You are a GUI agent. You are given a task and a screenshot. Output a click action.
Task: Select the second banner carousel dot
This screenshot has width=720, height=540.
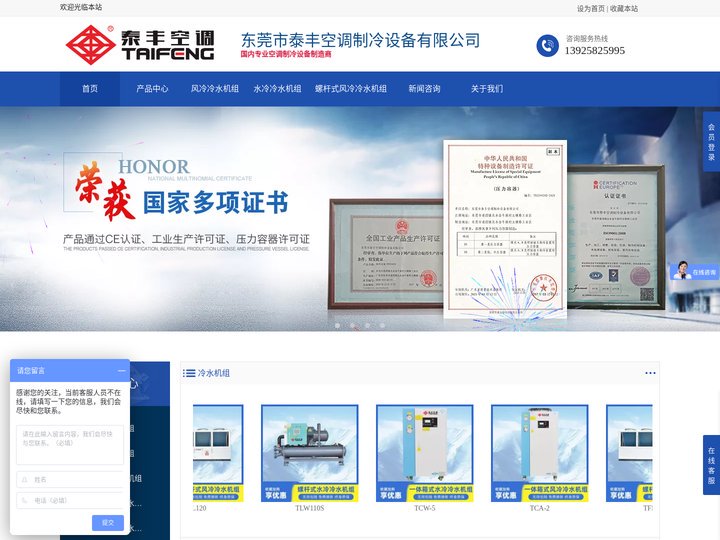353,325
